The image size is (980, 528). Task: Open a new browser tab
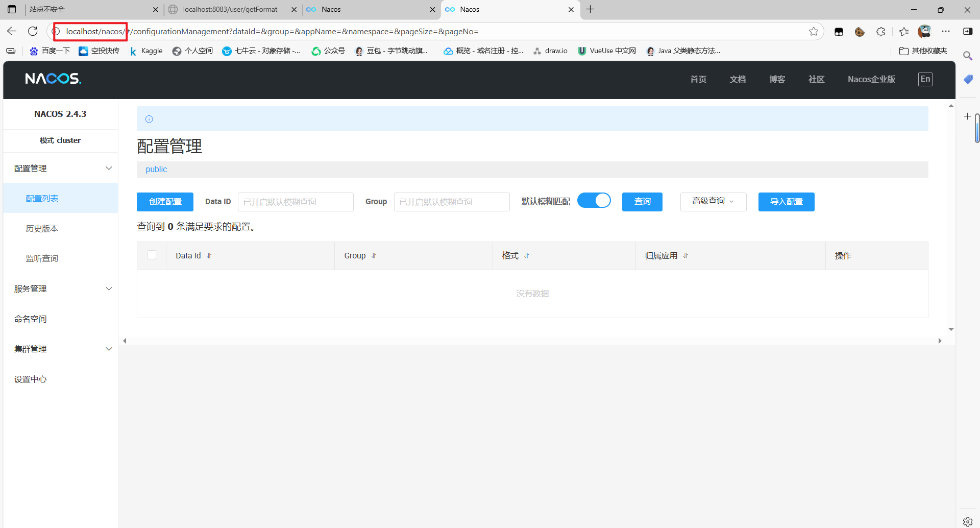590,9
